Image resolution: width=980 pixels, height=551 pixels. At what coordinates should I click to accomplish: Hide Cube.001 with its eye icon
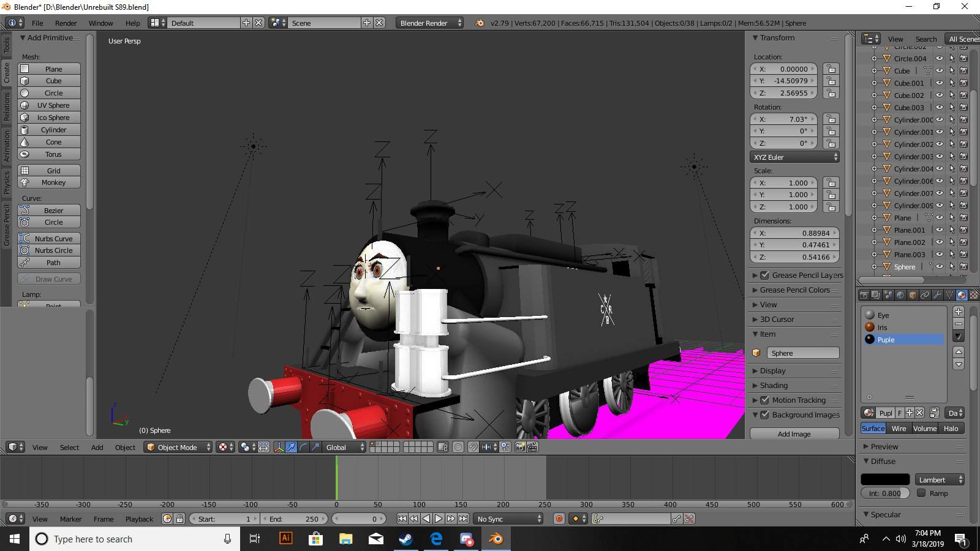[x=940, y=83]
